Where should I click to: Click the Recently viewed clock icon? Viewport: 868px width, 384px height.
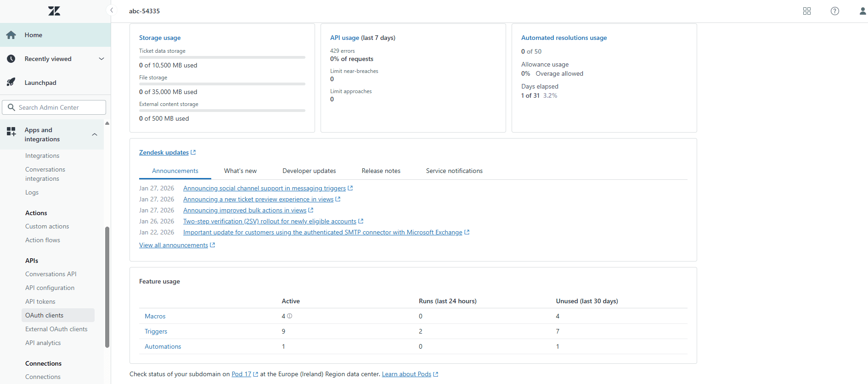11,59
